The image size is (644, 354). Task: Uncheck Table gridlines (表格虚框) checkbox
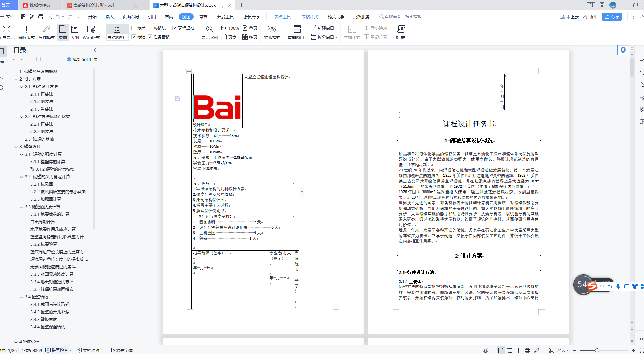(175, 28)
